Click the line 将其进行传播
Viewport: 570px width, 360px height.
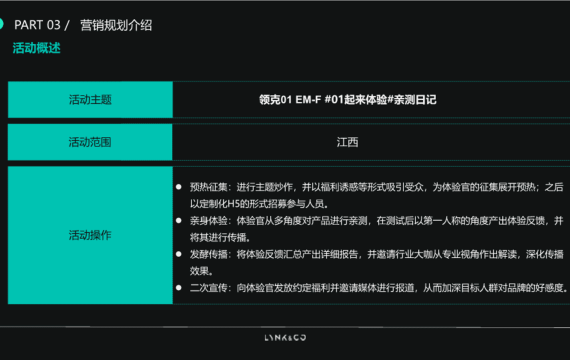pos(220,237)
